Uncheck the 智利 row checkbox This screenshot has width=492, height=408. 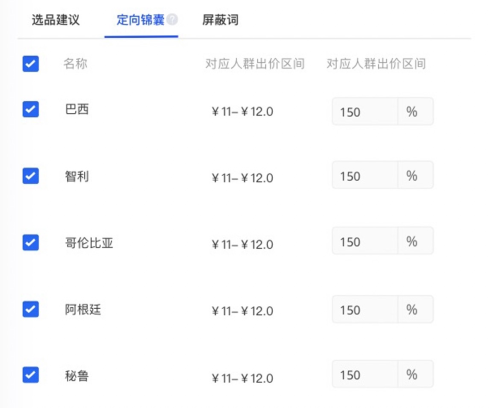pos(31,176)
